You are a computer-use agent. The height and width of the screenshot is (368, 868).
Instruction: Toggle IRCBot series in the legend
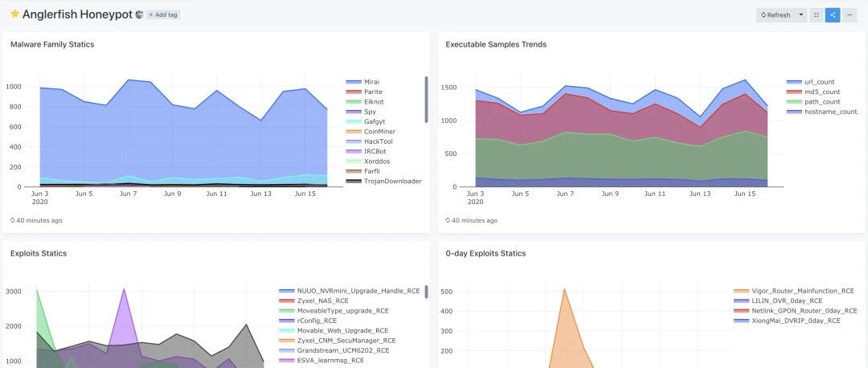click(x=366, y=152)
